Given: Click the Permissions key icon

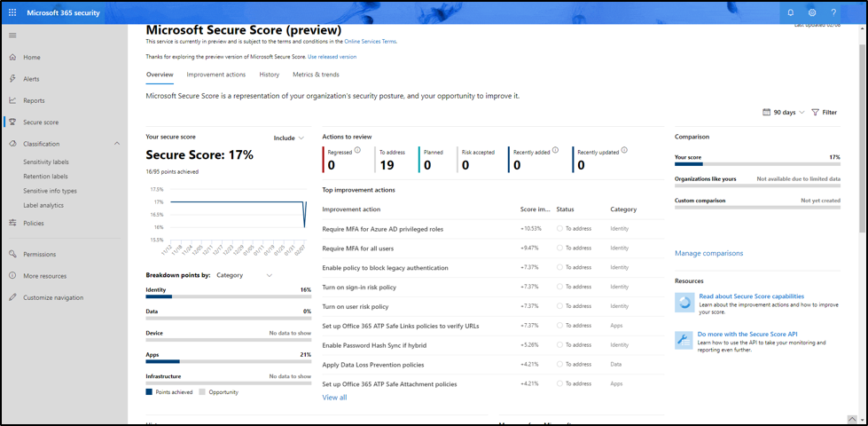Looking at the screenshot, I should coord(12,255).
